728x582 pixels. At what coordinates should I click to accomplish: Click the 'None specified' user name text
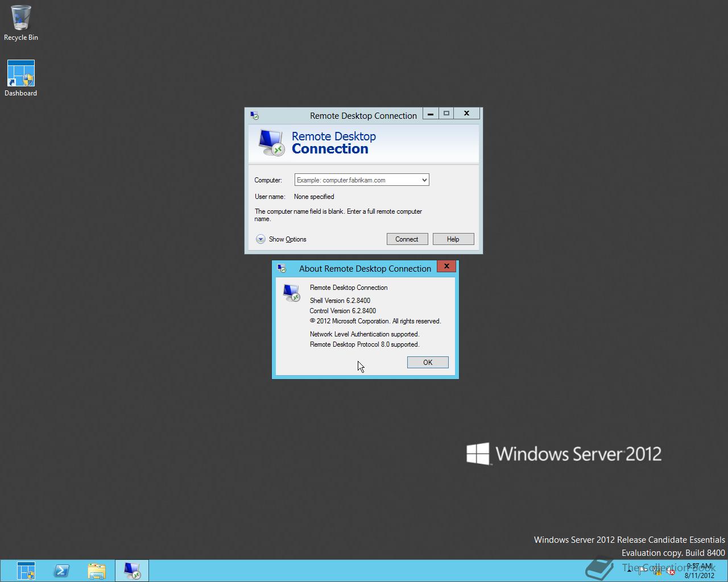point(314,197)
